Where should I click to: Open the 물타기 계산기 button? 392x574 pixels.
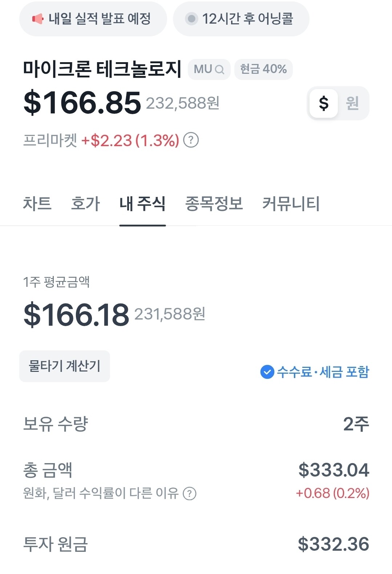65,366
